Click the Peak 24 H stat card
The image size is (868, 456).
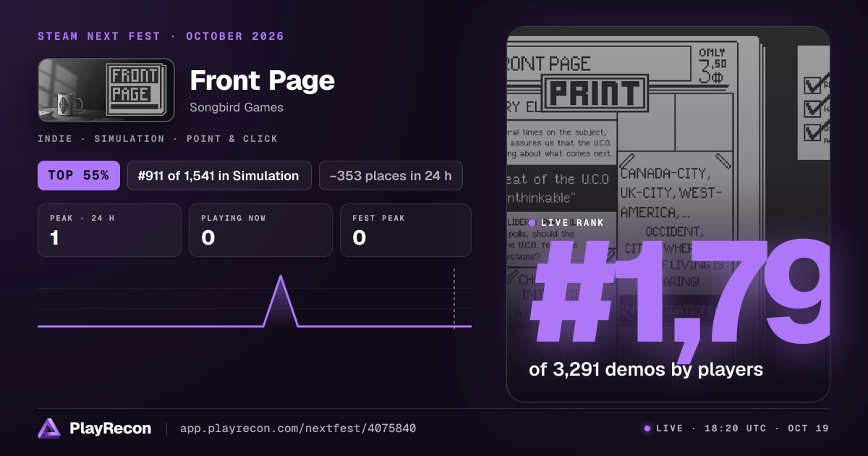[x=109, y=230]
